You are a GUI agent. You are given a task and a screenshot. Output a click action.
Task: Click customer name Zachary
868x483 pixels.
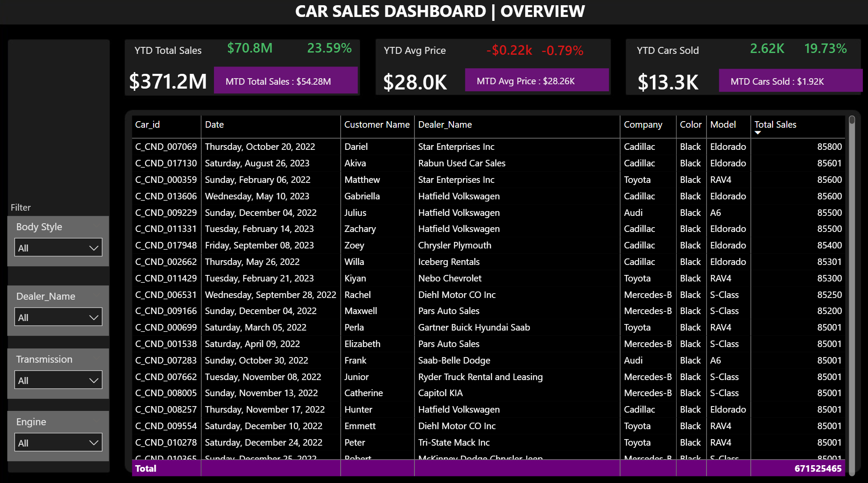[x=360, y=229]
